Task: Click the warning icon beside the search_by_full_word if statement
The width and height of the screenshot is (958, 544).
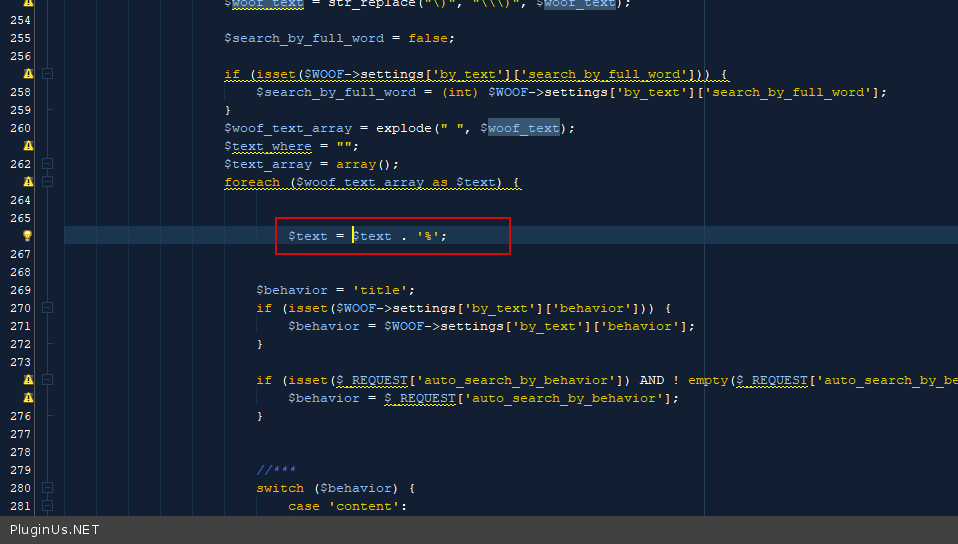Action: [x=28, y=74]
